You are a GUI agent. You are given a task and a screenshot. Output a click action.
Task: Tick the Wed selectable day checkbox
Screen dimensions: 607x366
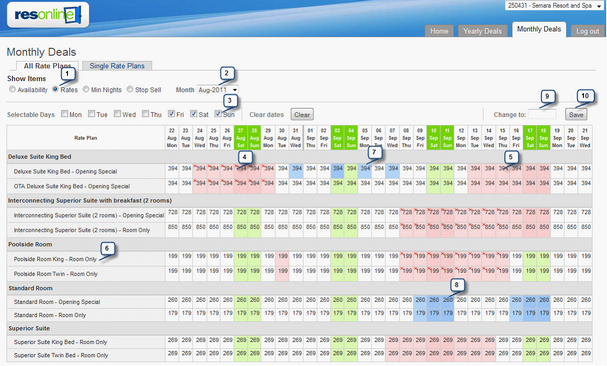pos(117,114)
